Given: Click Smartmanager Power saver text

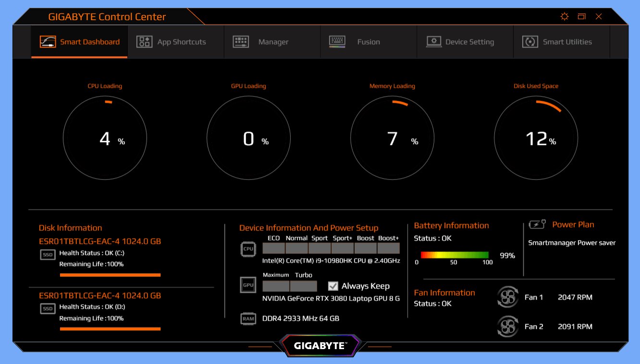Looking at the screenshot, I should (x=572, y=243).
